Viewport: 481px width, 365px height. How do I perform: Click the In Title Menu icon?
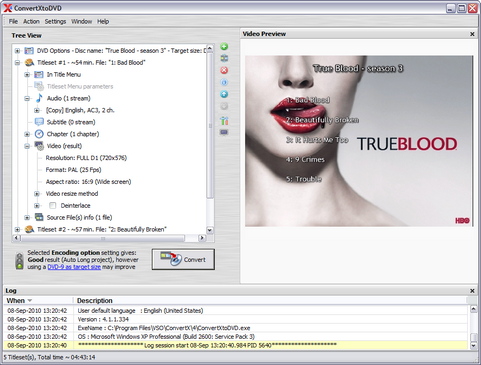pyautogui.click(x=39, y=74)
